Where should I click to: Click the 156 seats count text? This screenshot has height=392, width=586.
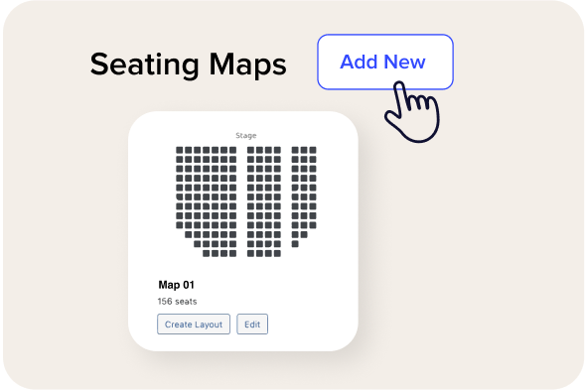177,302
